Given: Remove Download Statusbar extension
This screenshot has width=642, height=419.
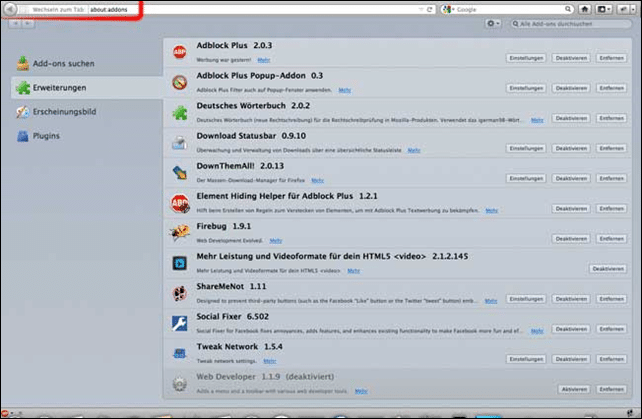Looking at the screenshot, I should tap(611, 148).
